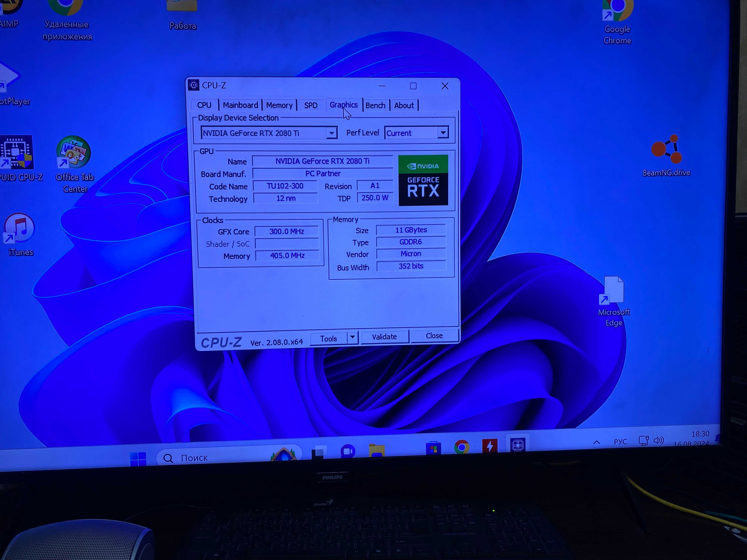Click the РУС language indicator
This screenshot has height=560, width=747.
(620, 441)
